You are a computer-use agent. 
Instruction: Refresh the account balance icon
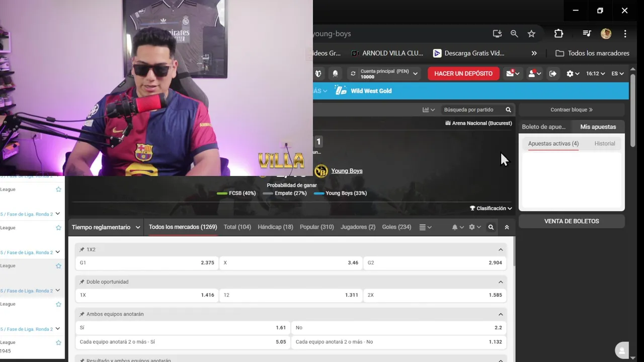353,73
